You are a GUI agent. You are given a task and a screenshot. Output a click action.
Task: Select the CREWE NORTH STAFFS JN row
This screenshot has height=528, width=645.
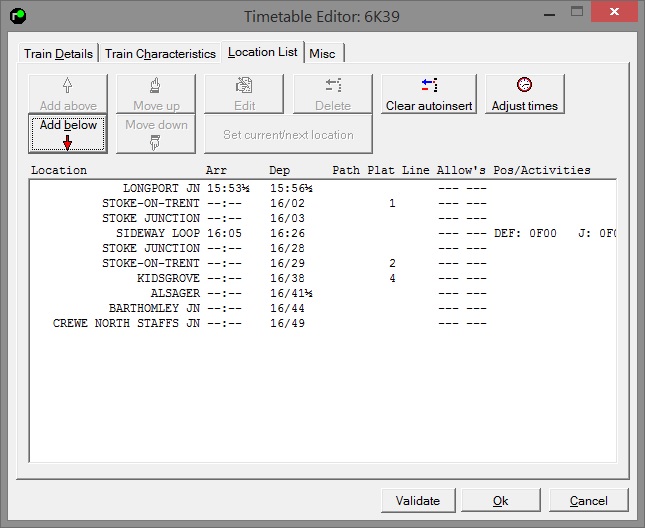[x=323, y=323]
